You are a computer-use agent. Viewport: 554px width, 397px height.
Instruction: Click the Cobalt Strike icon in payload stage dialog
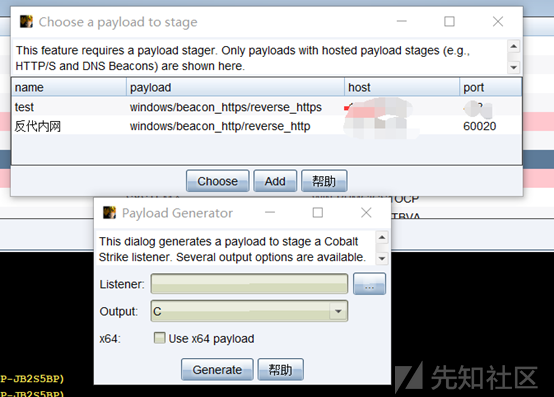pos(26,22)
